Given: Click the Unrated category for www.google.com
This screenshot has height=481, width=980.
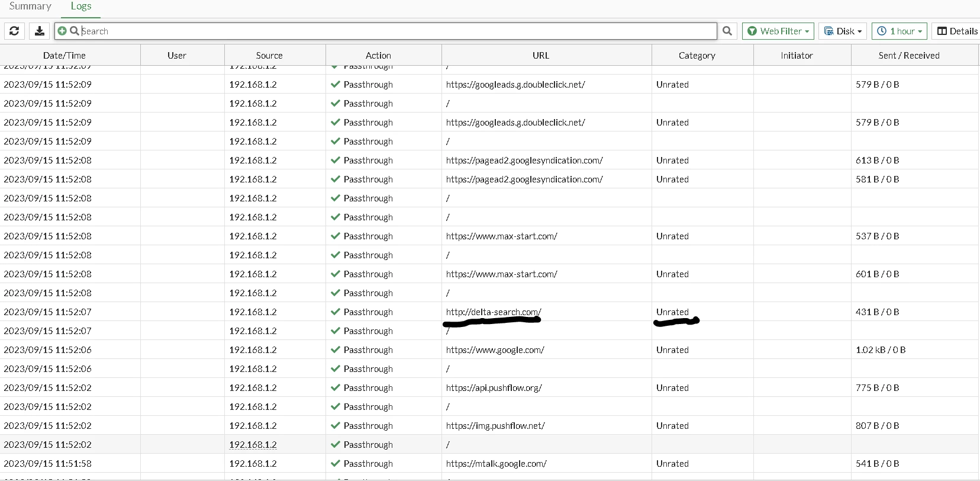Looking at the screenshot, I should tap(672, 349).
